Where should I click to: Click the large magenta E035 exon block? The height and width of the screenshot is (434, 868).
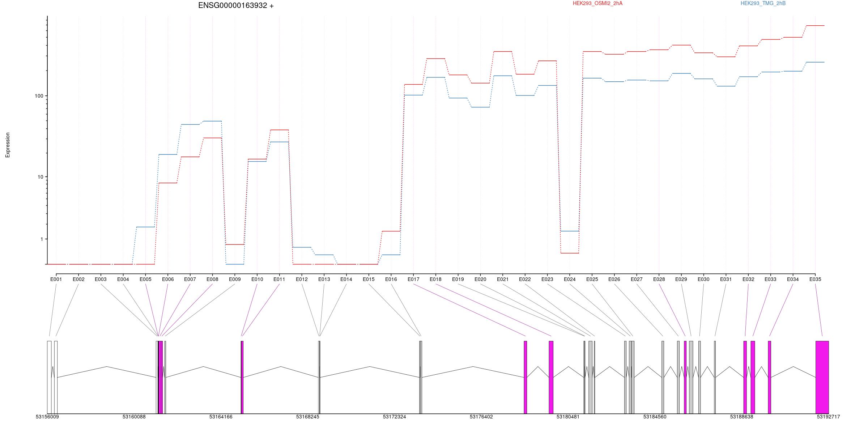(822, 377)
